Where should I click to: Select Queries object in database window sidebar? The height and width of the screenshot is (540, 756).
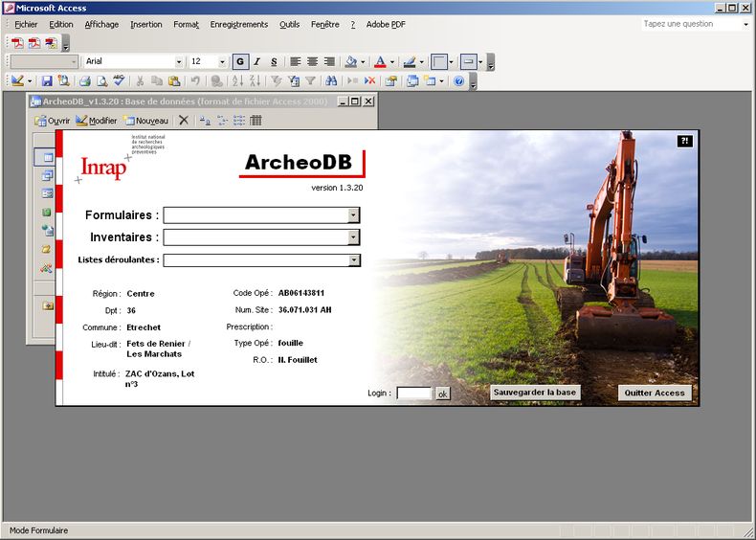click(47, 175)
